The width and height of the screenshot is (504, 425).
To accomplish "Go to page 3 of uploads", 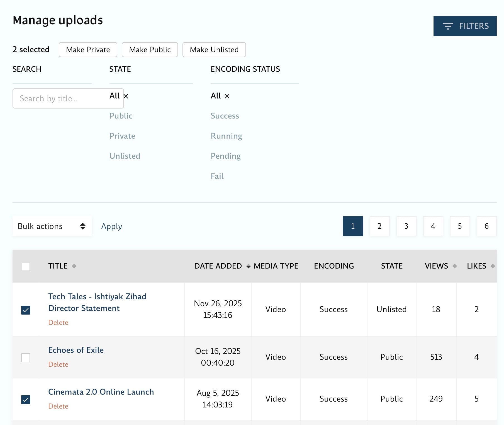I will coord(406,226).
